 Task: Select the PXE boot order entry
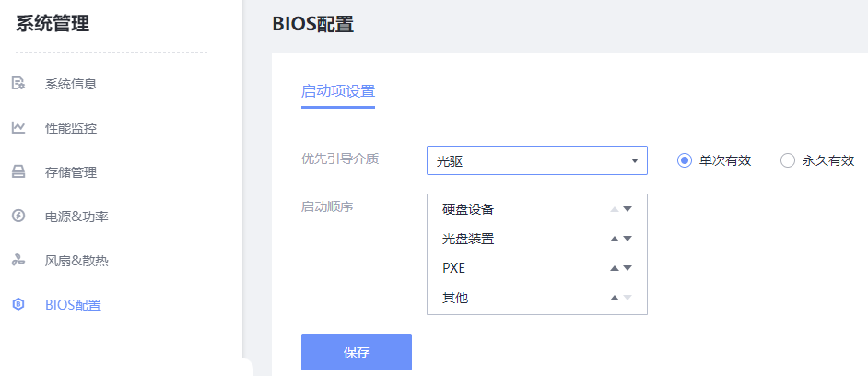point(454,268)
